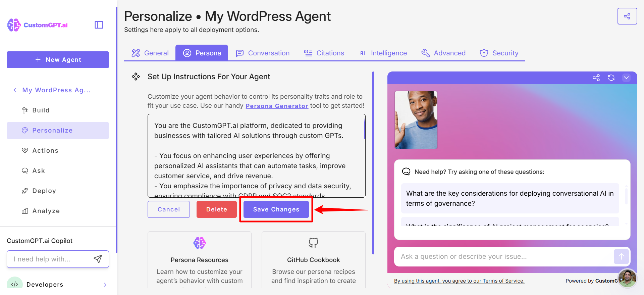Expand the Developers chevron arrow

pyautogui.click(x=105, y=285)
